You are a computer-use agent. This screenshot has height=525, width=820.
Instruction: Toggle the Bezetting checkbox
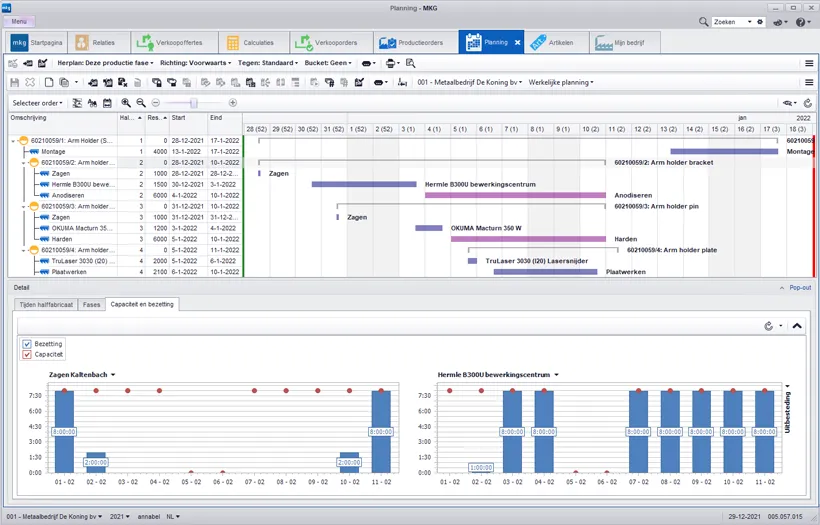click(x=27, y=344)
